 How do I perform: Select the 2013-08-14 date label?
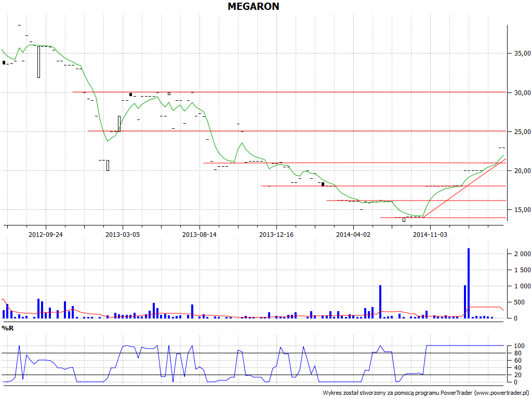(x=199, y=234)
